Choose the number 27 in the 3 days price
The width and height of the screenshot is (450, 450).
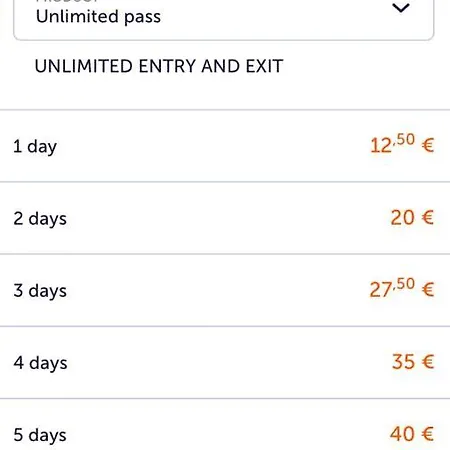click(x=380, y=290)
